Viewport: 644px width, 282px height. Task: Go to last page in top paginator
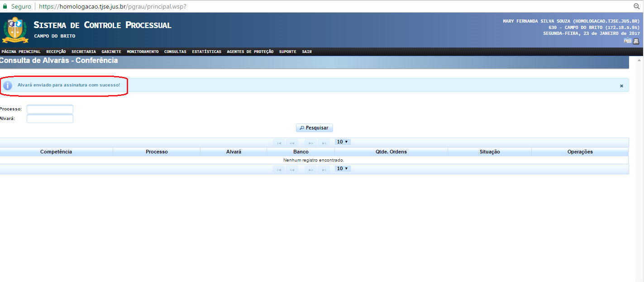point(324,143)
